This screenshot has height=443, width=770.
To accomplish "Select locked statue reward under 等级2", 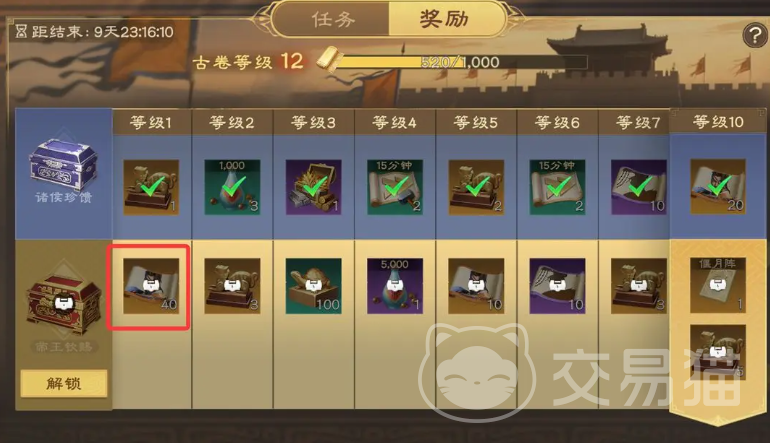I will [232, 286].
